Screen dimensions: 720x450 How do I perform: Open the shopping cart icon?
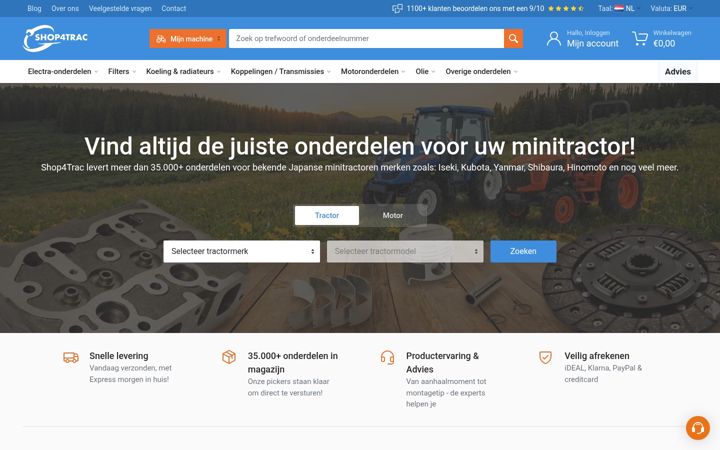point(640,39)
